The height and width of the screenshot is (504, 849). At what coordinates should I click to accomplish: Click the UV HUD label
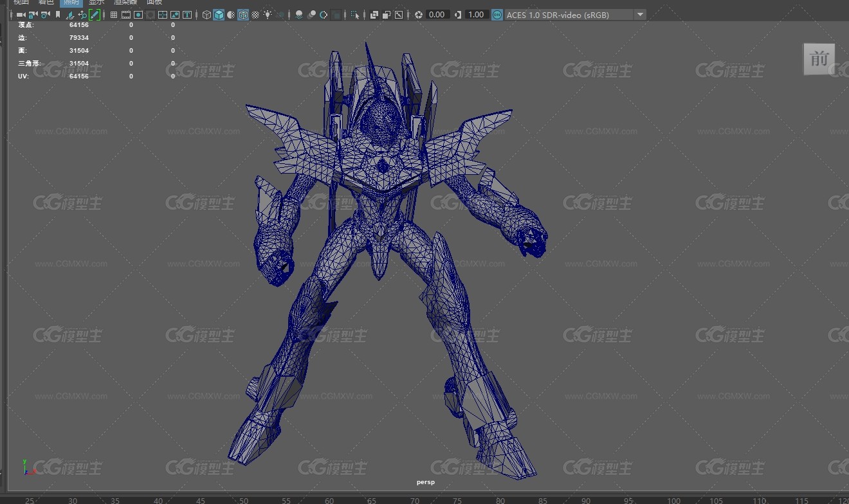coord(23,76)
